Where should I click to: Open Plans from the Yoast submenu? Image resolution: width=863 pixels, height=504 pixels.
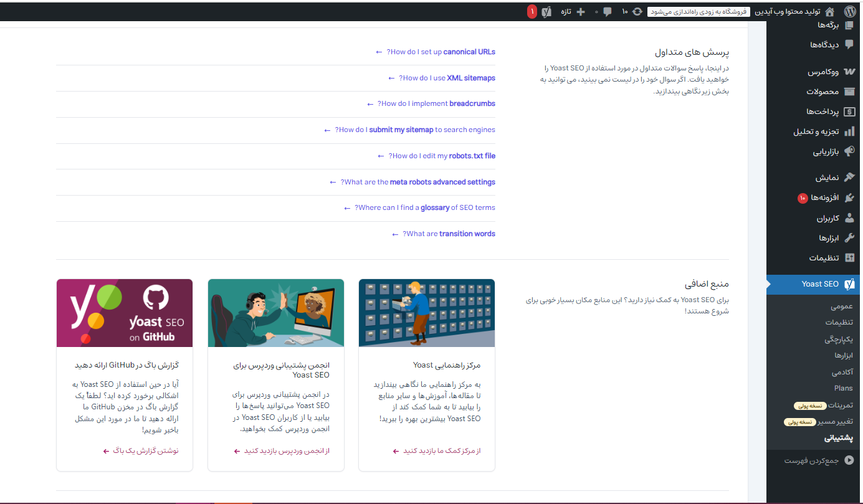click(843, 388)
